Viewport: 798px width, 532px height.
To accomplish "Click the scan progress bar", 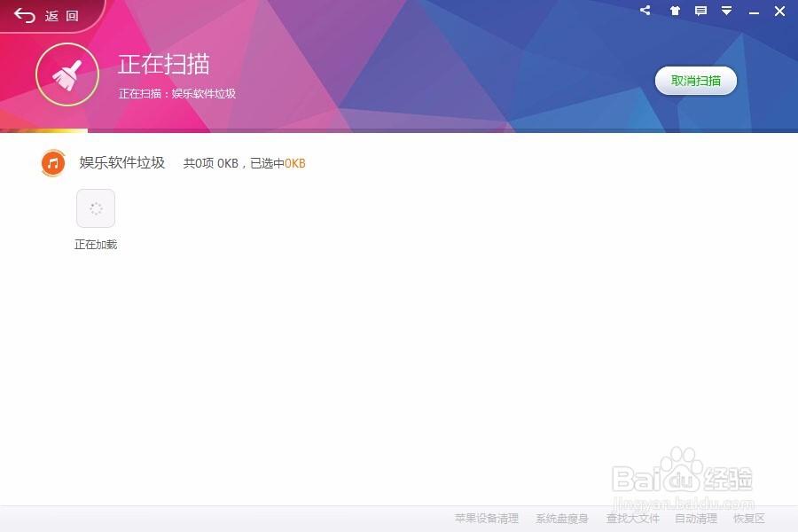I will pos(399,131).
